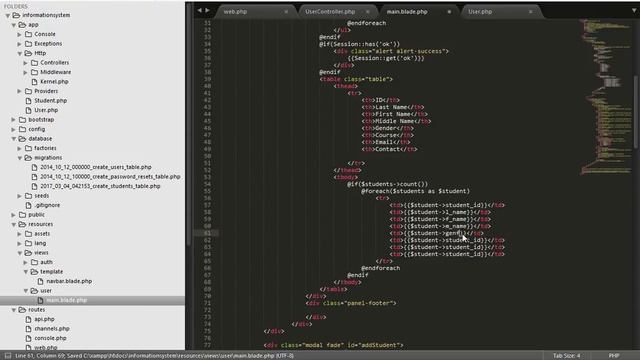Open Kernel.php file in sidebar

(x=54, y=82)
